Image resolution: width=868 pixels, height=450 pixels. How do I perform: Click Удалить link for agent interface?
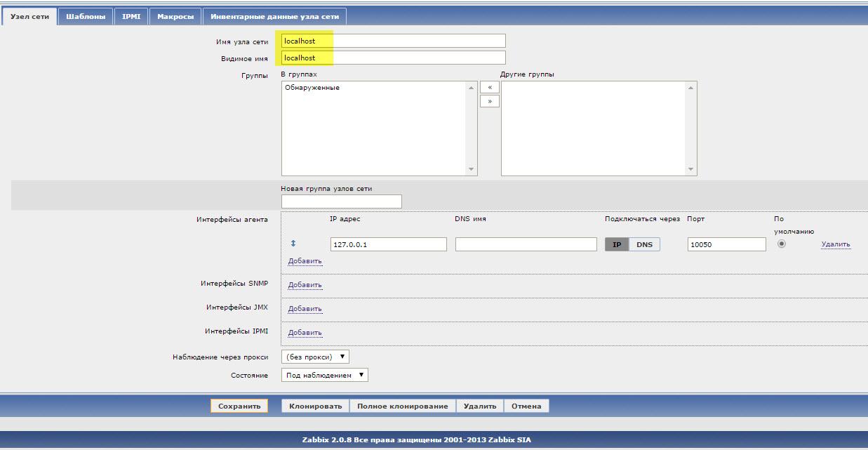click(x=836, y=244)
